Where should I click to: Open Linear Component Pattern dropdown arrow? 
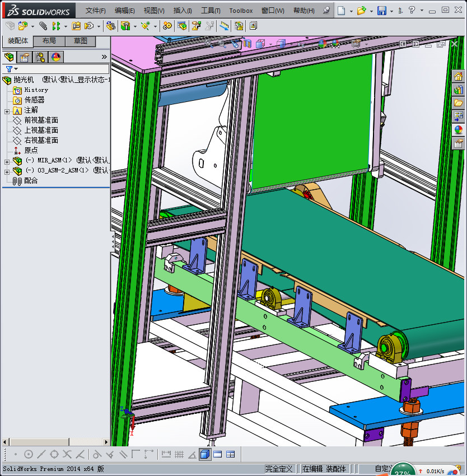[x=66, y=26]
